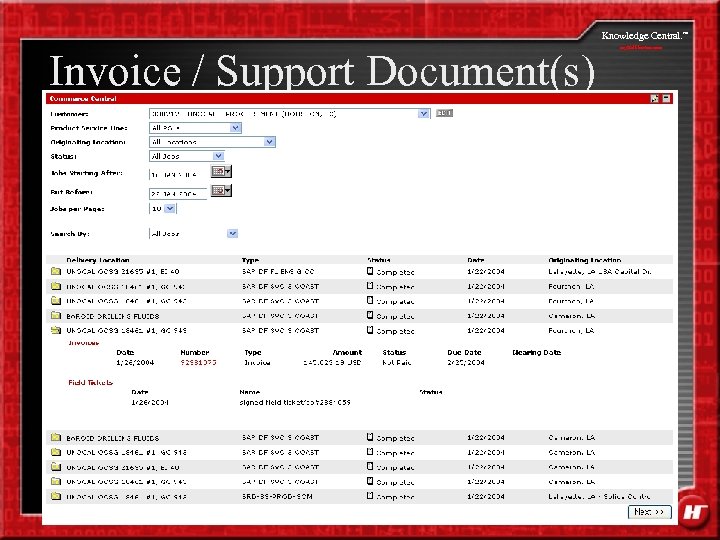Screen dimensions: 720x540
Task: Select invoice date 1/26/2004 cell
Action: [135, 362]
